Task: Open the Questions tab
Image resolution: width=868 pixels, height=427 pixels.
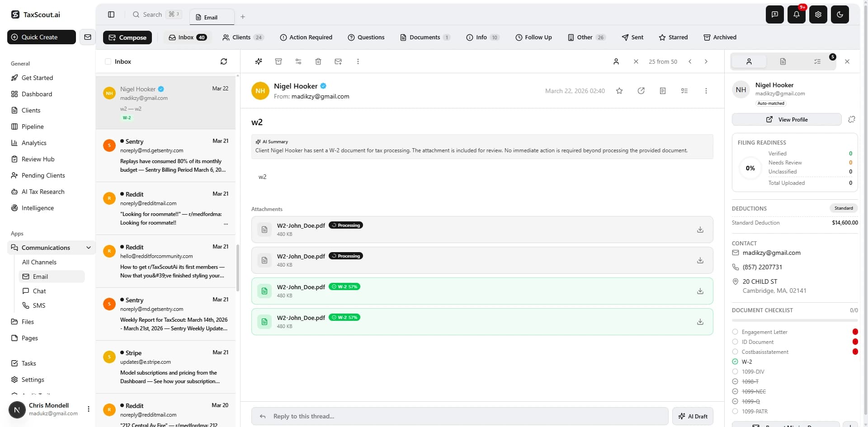Action: click(366, 37)
